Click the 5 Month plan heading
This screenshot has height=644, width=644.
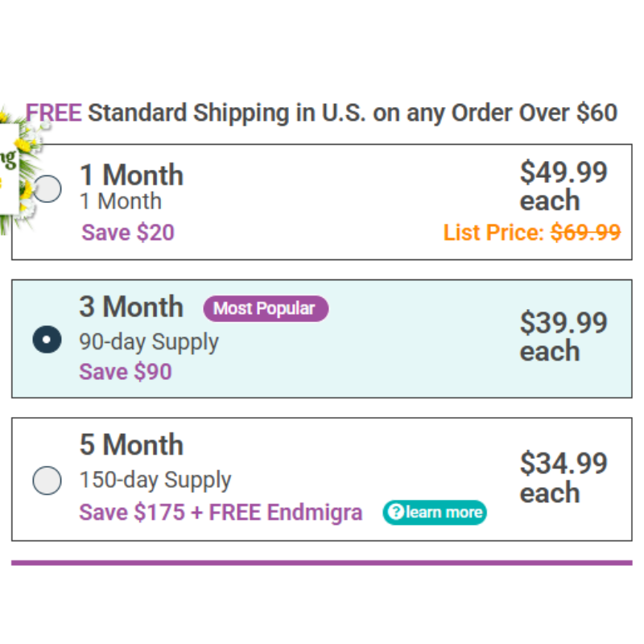point(131,444)
